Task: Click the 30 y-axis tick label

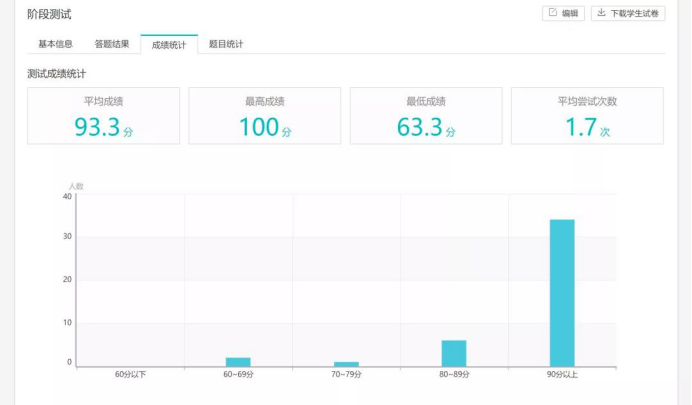Action: pyautogui.click(x=67, y=236)
